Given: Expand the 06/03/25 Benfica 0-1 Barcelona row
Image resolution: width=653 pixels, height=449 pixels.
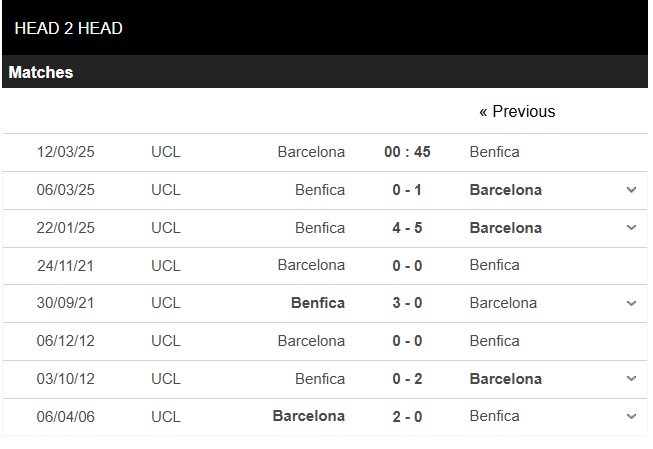Looking at the screenshot, I should point(631,190).
